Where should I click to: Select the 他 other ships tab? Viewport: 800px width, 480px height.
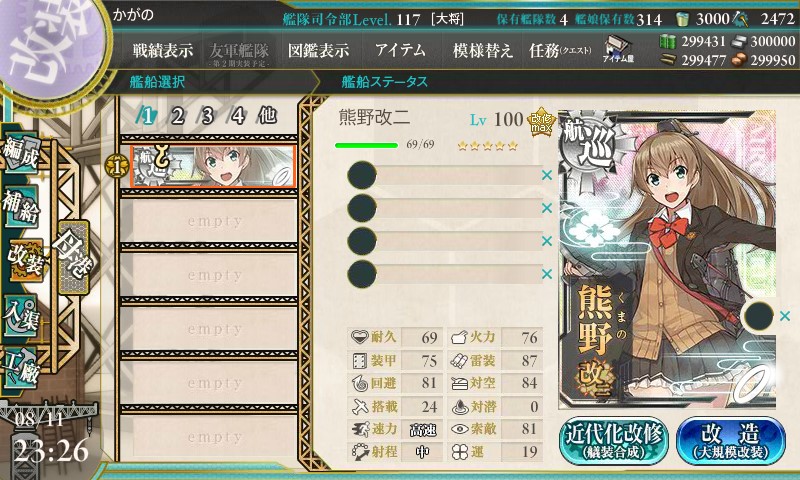click(x=267, y=116)
